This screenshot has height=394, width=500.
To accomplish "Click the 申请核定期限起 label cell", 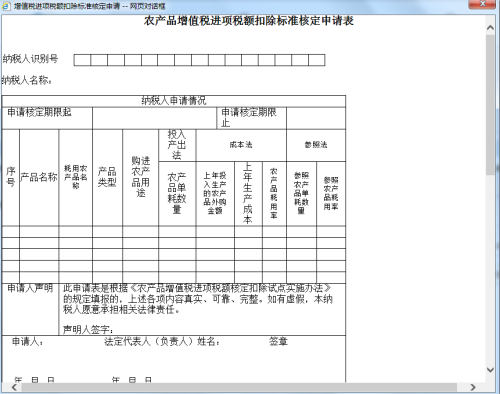I will click(47, 118).
